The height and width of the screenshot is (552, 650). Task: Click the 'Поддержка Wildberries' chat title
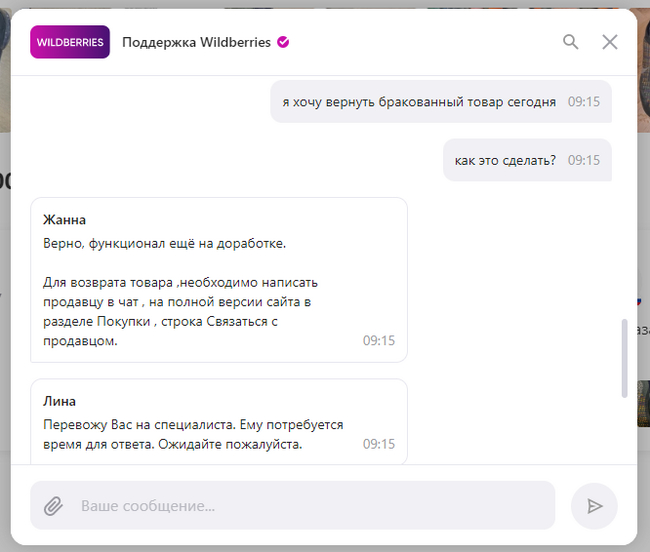[x=196, y=42]
